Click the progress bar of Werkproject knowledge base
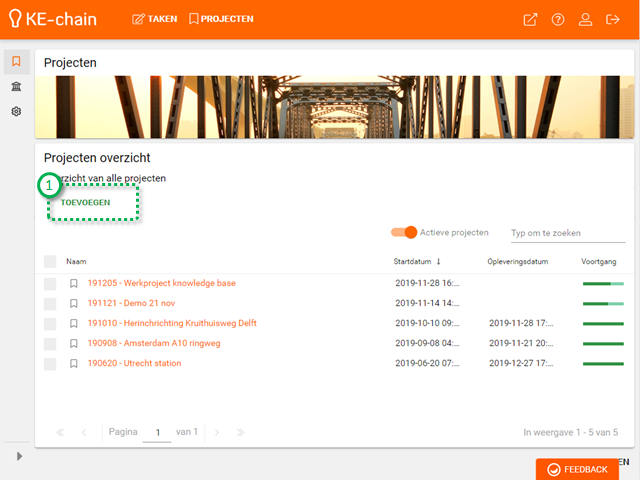The image size is (640, 480). [603, 284]
